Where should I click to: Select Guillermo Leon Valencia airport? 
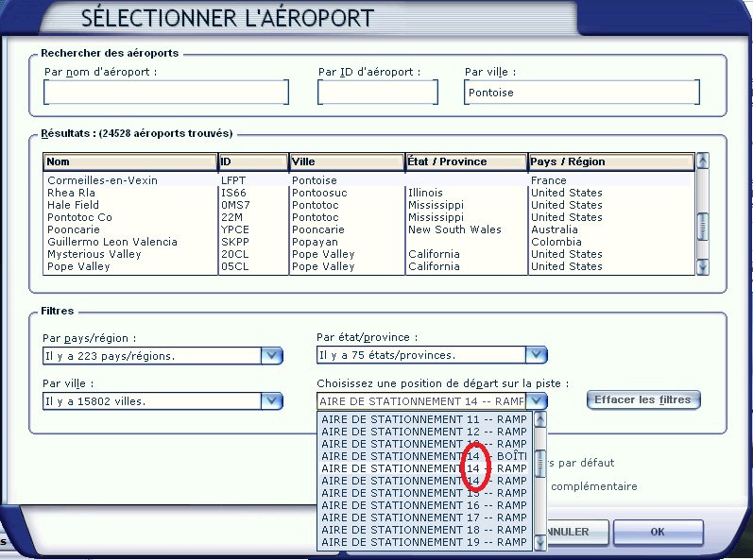(x=112, y=242)
